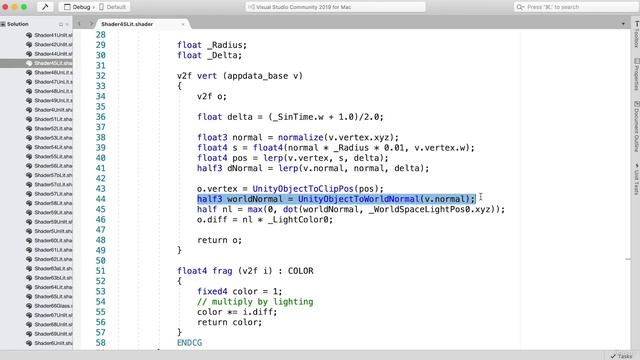Click the Visual Studio Community 2019 status field
Image resolution: width=640 pixels, height=360 pixels.
(x=336, y=7)
